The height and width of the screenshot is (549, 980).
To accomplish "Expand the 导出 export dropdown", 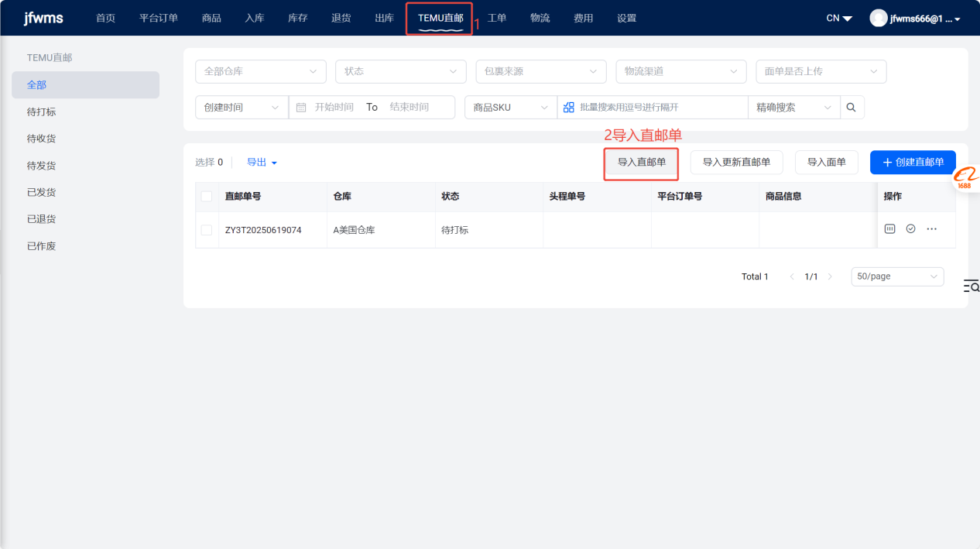I will 262,162.
